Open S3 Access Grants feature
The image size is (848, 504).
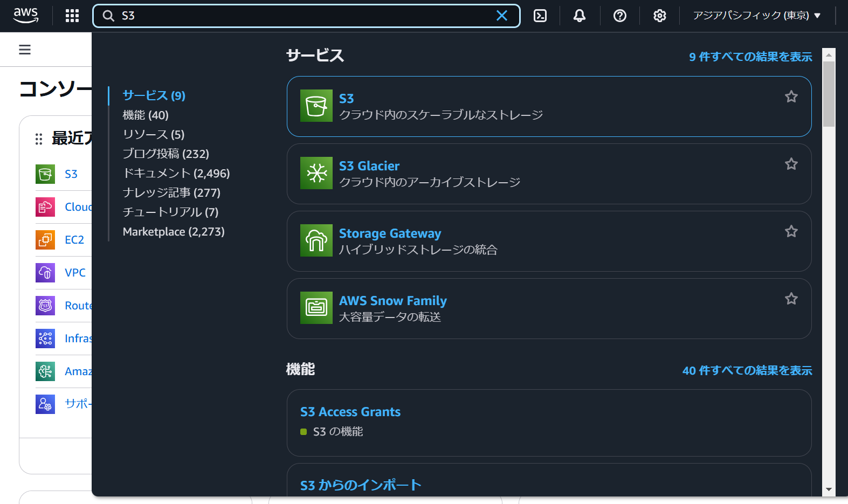point(350,412)
